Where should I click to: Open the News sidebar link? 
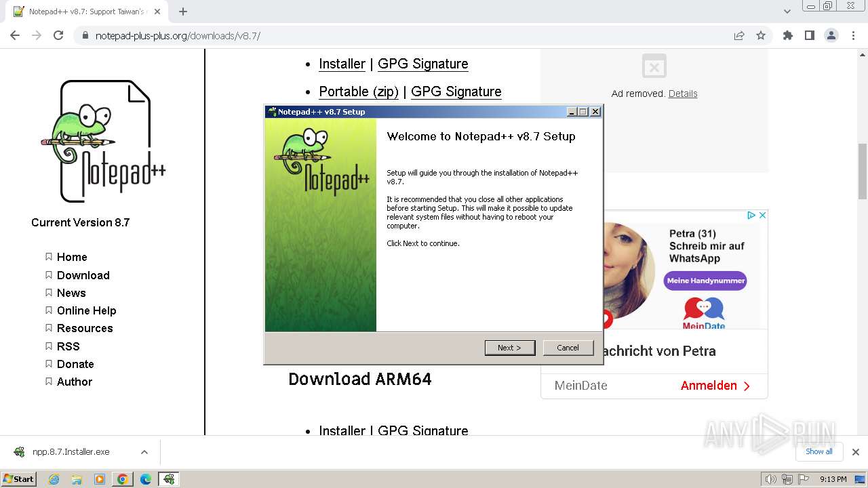pos(71,293)
